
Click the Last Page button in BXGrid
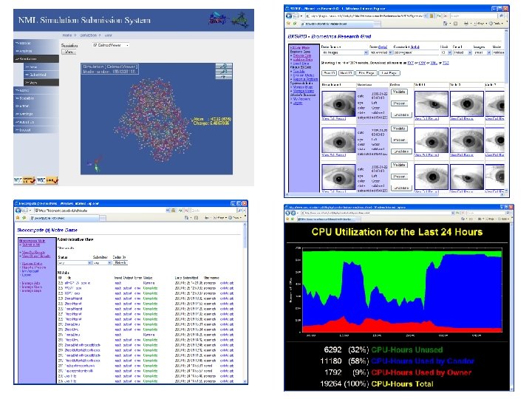[x=389, y=73]
